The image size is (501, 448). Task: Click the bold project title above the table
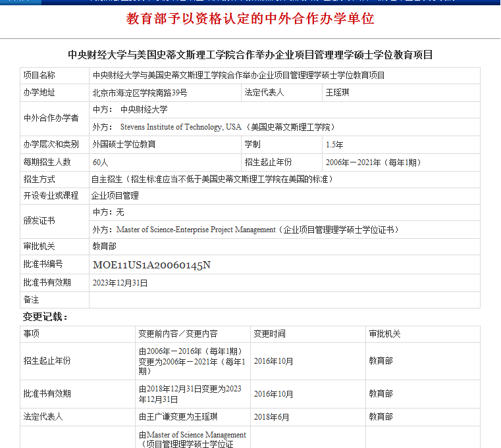click(x=250, y=55)
